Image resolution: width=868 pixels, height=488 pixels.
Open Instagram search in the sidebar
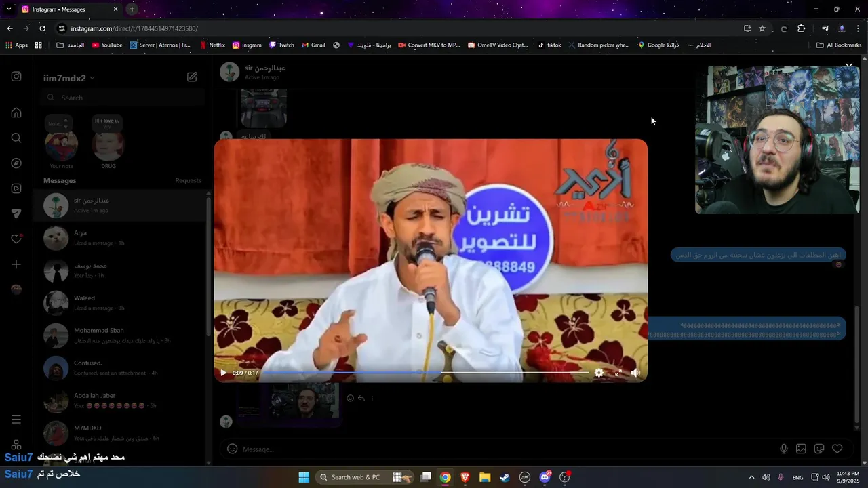(x=16, y=138)
